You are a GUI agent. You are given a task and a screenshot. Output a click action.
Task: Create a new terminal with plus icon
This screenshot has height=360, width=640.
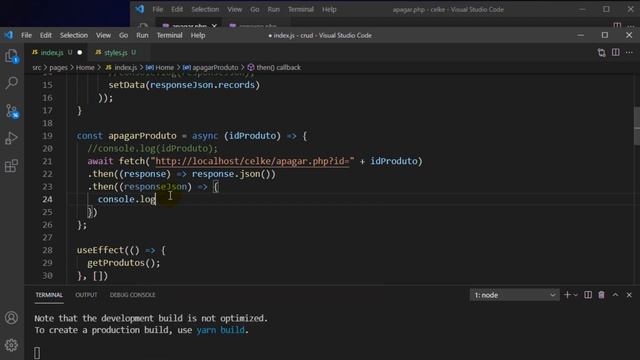tap(567, 295)
